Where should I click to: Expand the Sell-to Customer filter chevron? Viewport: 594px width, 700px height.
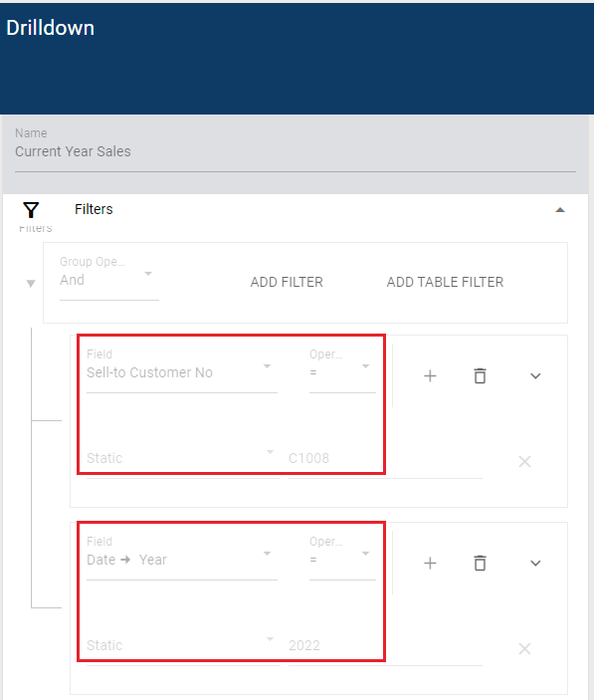(535, 376)
